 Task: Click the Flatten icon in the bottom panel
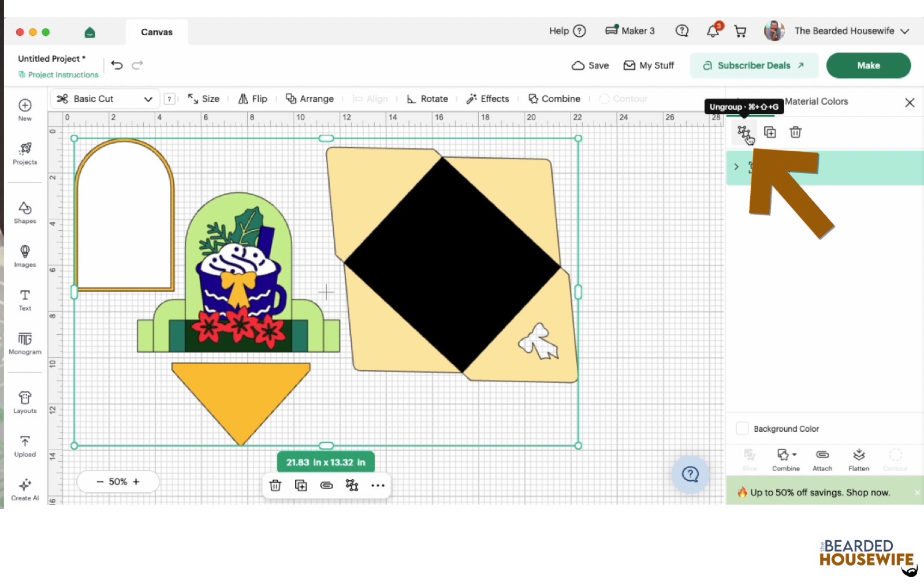point(859,460)
